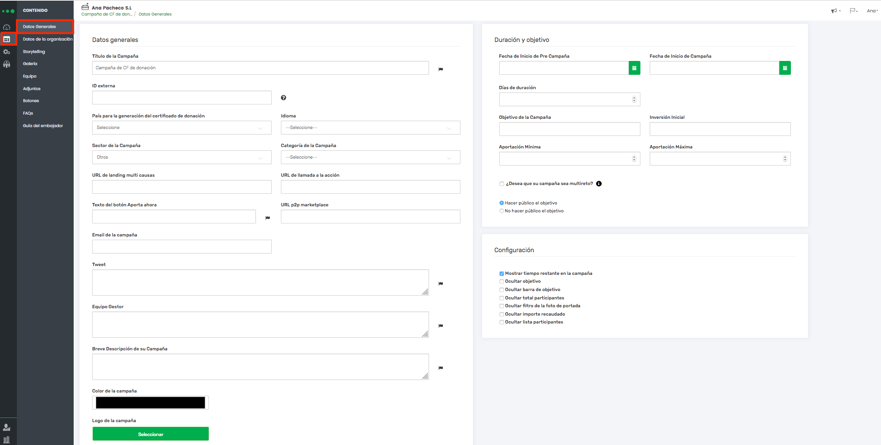Toggle the multireto campaign checkbox
Screen dimensions: 881x445
pyautogui.click(x=501, y=184)
